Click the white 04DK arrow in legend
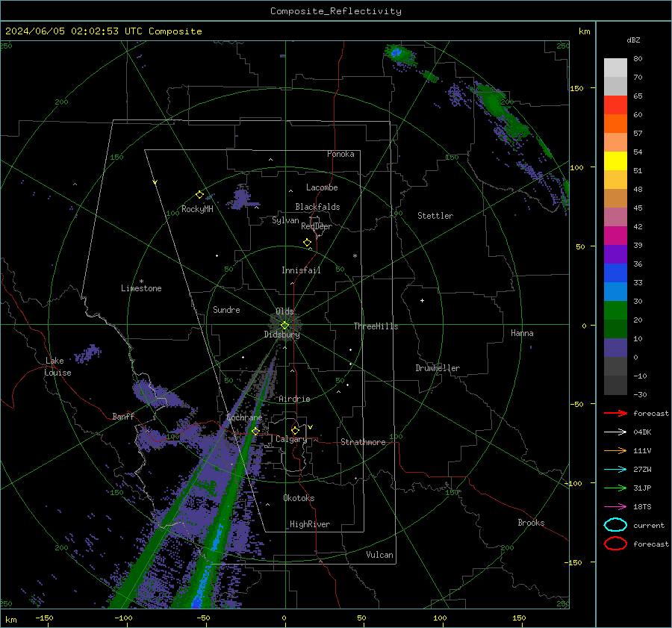 (x=615, y=432)
